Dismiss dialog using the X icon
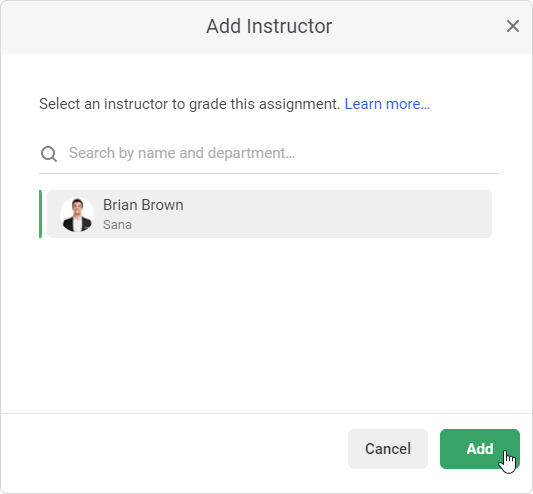Viewport: 533px width, 494px height. coord(513,26)
